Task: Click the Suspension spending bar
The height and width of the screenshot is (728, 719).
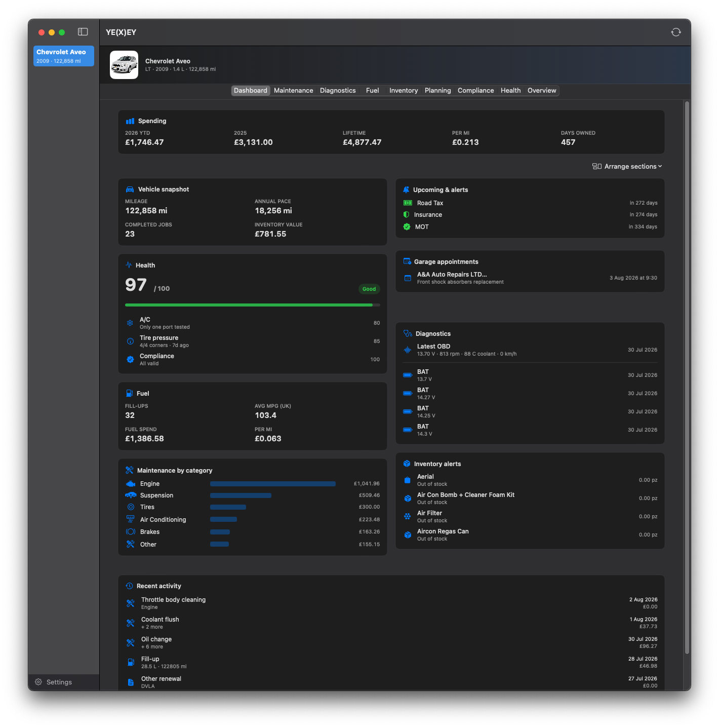Action: click(x=241, y=495)
